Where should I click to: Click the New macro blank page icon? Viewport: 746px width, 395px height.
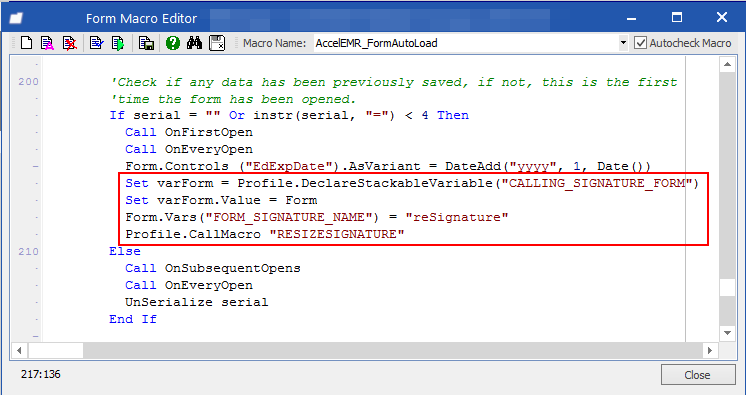(x=27, y=43)
